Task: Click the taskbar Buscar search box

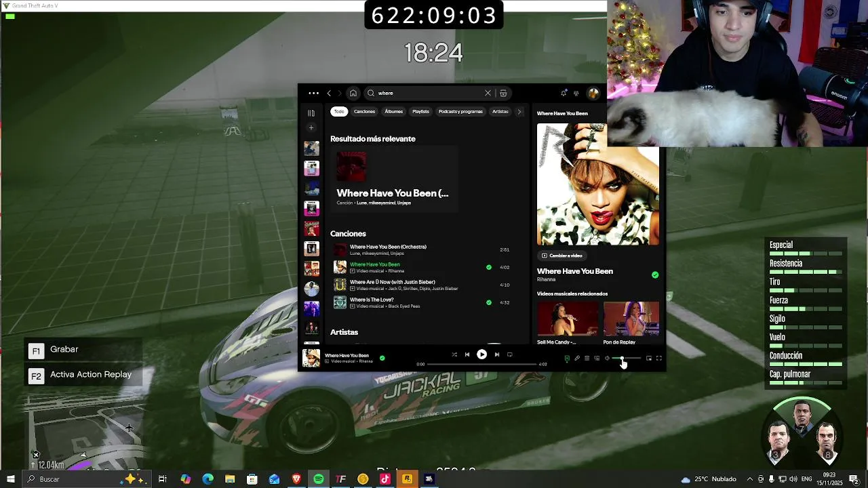Action: coord(86,479)
